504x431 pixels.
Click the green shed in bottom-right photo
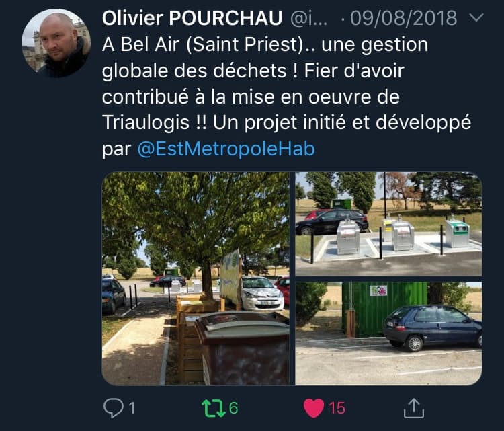pyautogui.click(x=384, y=309)
